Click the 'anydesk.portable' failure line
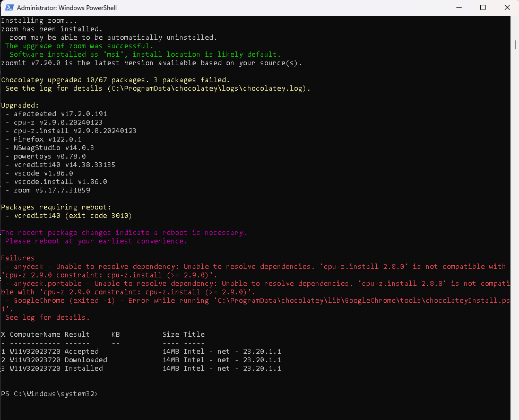 coord(256,288)
